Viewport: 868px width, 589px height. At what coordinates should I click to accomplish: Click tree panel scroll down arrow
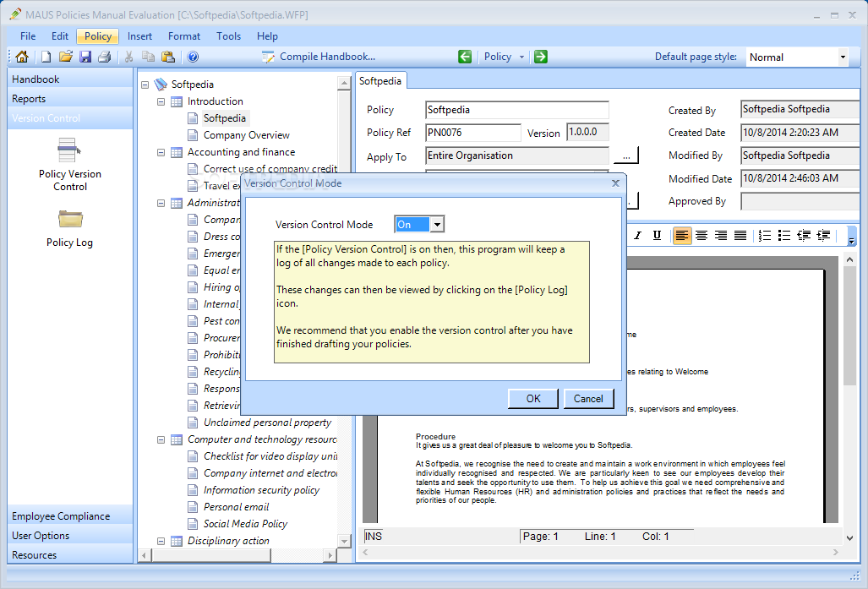tap(344, 541)
